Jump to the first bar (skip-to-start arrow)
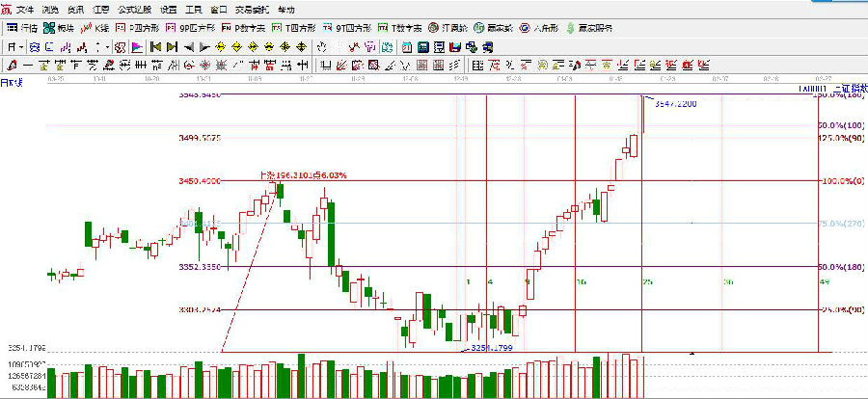Screen dimensions: 868x399 point(154,46)
